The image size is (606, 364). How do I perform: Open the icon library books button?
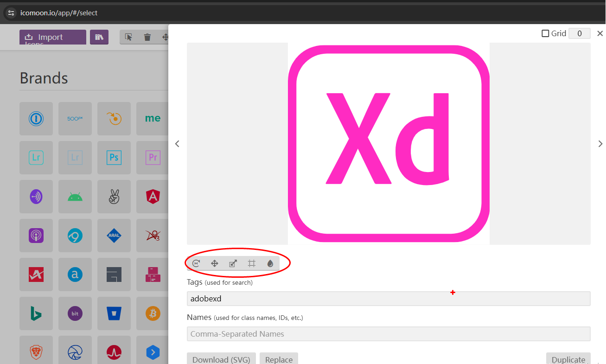99,37
